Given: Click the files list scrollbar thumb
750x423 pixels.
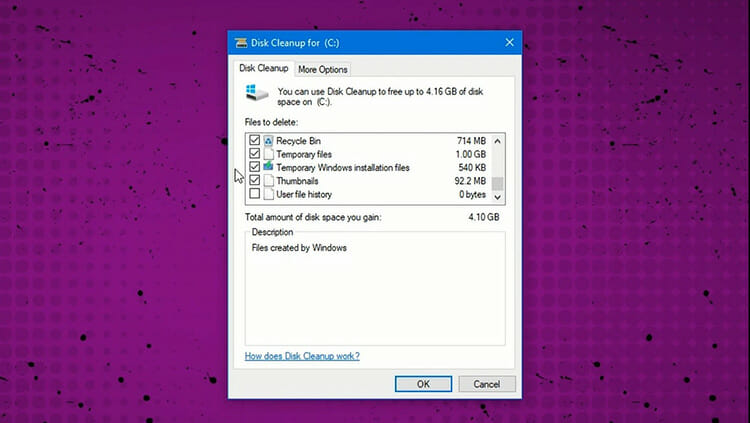Looking at the screenshot, I should (x=497, y=183).
